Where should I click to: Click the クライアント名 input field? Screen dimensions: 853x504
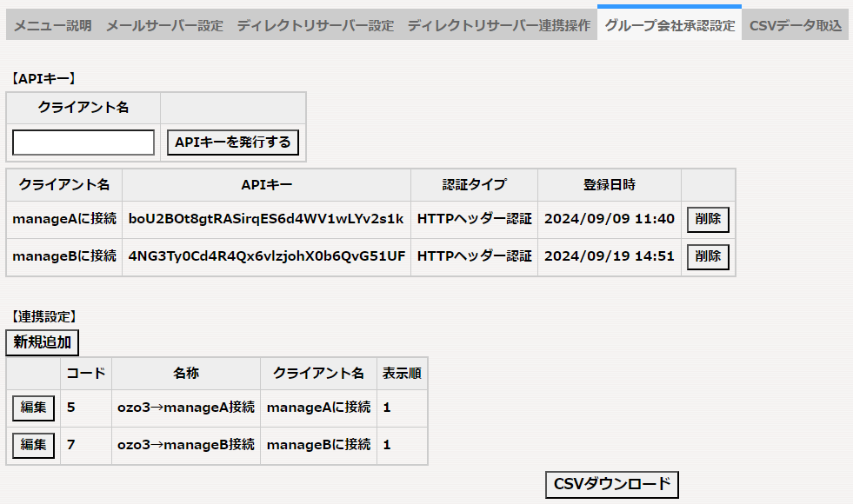click(83, 142)
